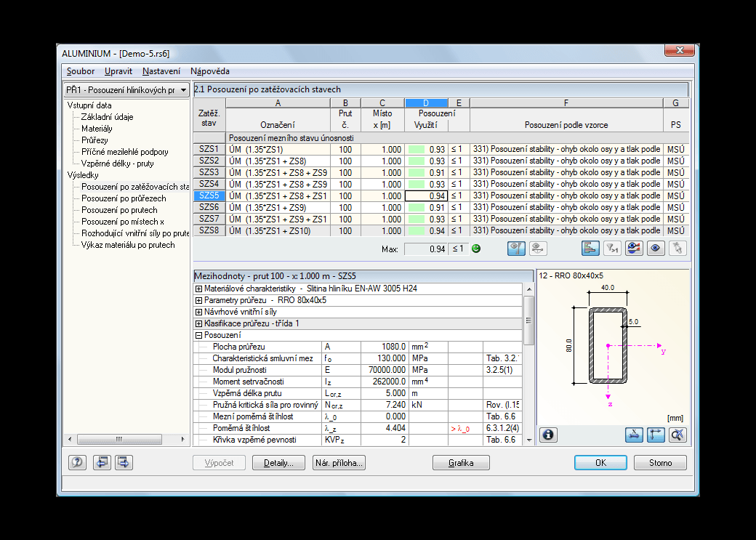Click the navigator scrollbar right arrow
The height and width of the screenshot is (540, 756).
click(182, 439)
